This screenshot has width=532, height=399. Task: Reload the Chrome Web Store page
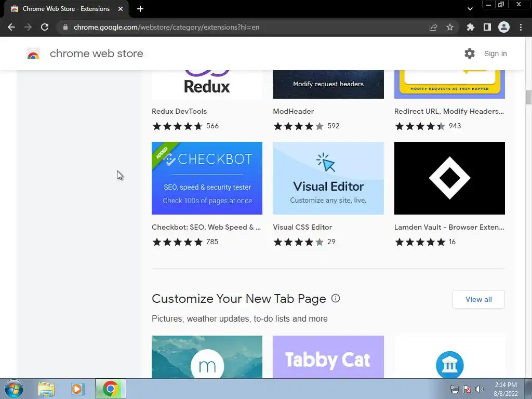45,27
